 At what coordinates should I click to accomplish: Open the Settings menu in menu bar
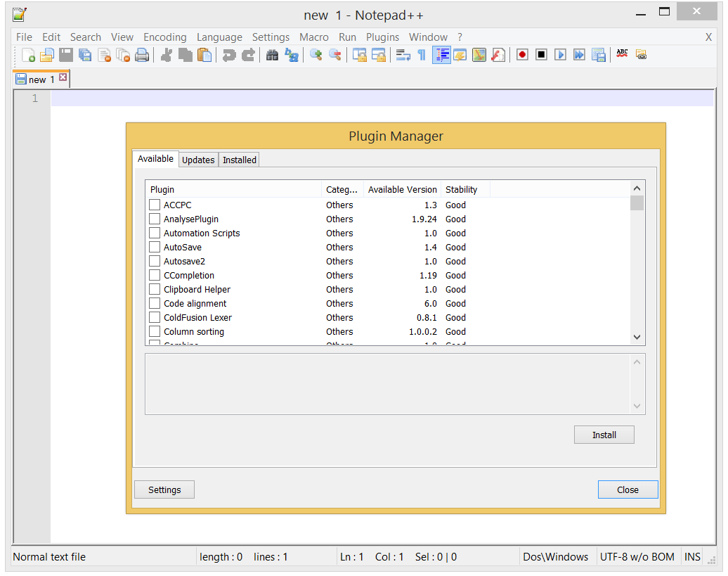(271, 37)
